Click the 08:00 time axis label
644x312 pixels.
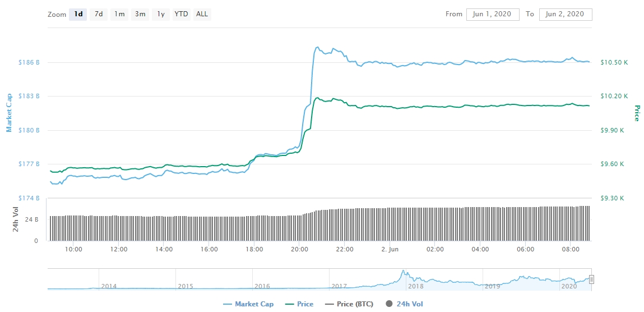point(571,249)
